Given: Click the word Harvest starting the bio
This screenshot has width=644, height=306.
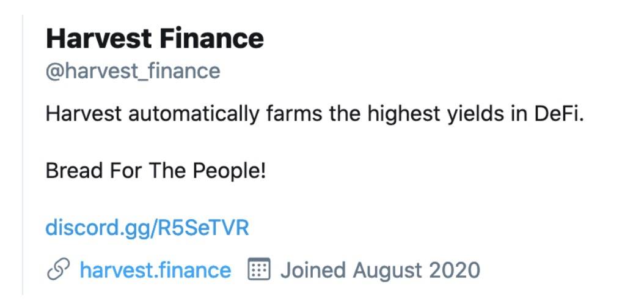Looking at the screenshot, I should point(83,113).
